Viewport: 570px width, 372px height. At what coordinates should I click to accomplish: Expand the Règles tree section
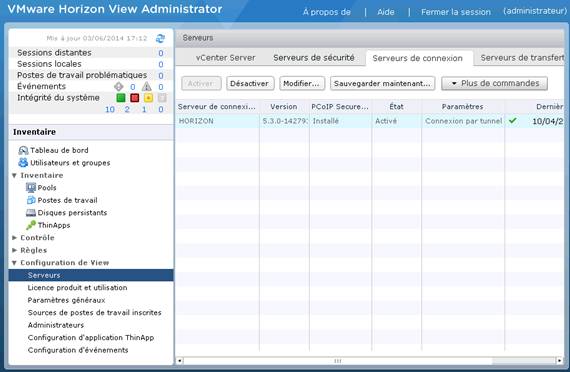[x=15, y=250]
